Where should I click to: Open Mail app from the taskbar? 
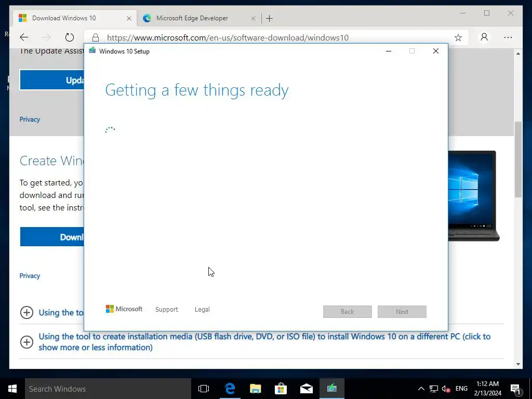[306, 389]
